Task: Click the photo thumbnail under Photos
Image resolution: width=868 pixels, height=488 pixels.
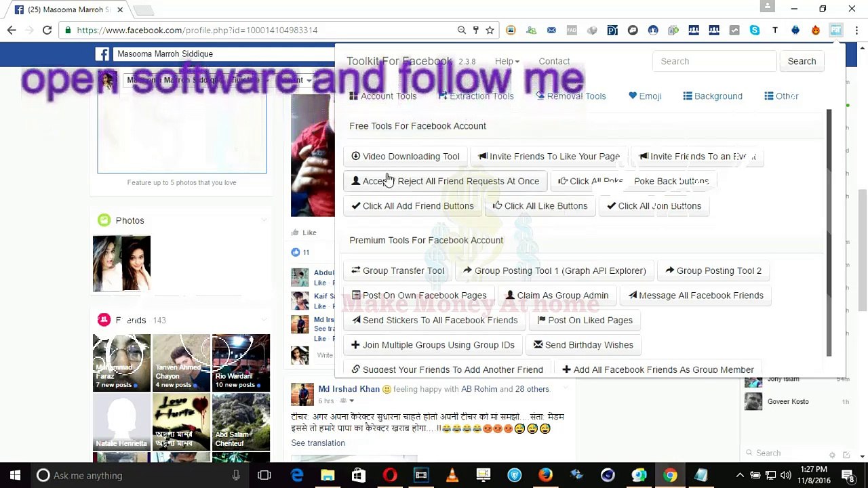Action: tap(121, 264)
